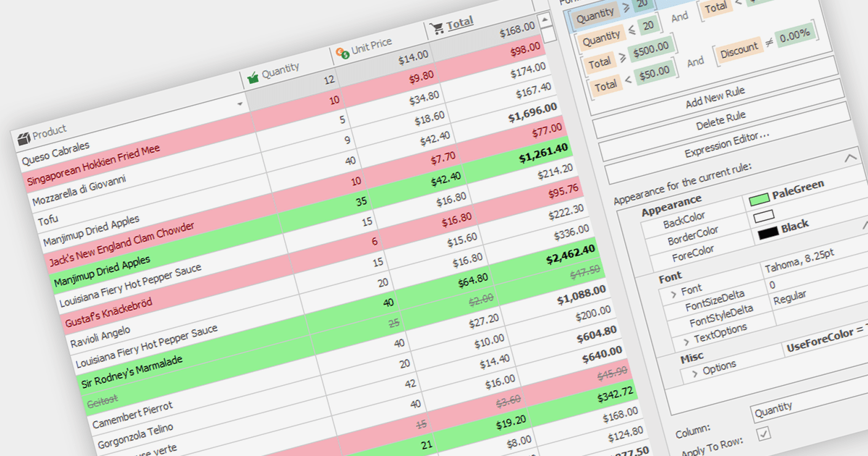Image resolution: width=868 pixels, height=456 pixels.
Task: Click the shopping cart icon beside Total
Action: 437,28
